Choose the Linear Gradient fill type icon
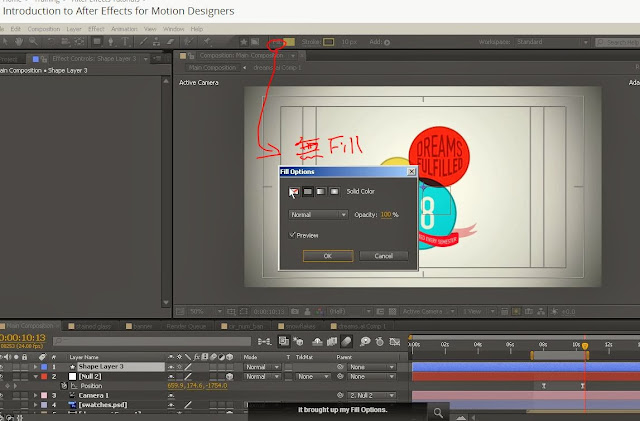The image size is (640, 421). click(321, 191)
